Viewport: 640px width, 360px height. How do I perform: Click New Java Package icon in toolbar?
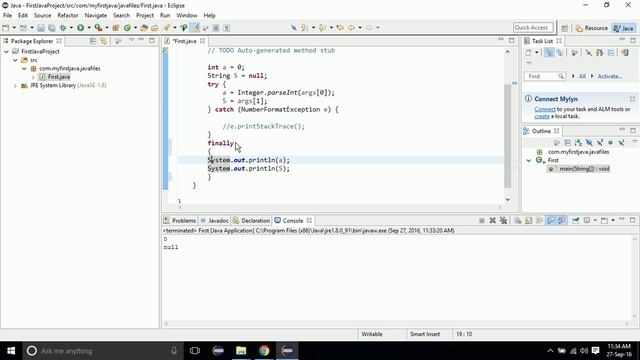tap(116, 28)
